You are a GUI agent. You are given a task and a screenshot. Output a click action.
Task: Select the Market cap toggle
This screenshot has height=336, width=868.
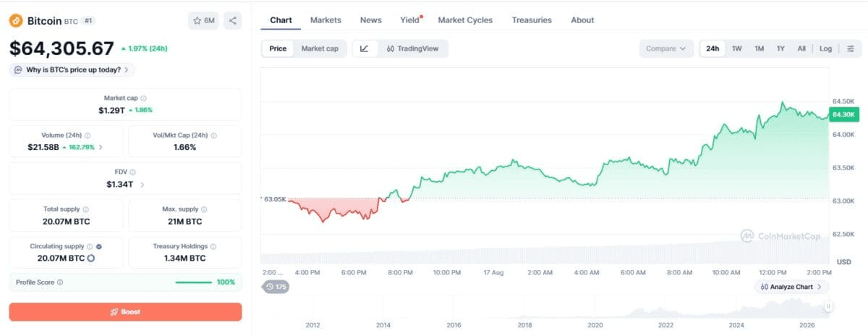[x=320, y=49]
